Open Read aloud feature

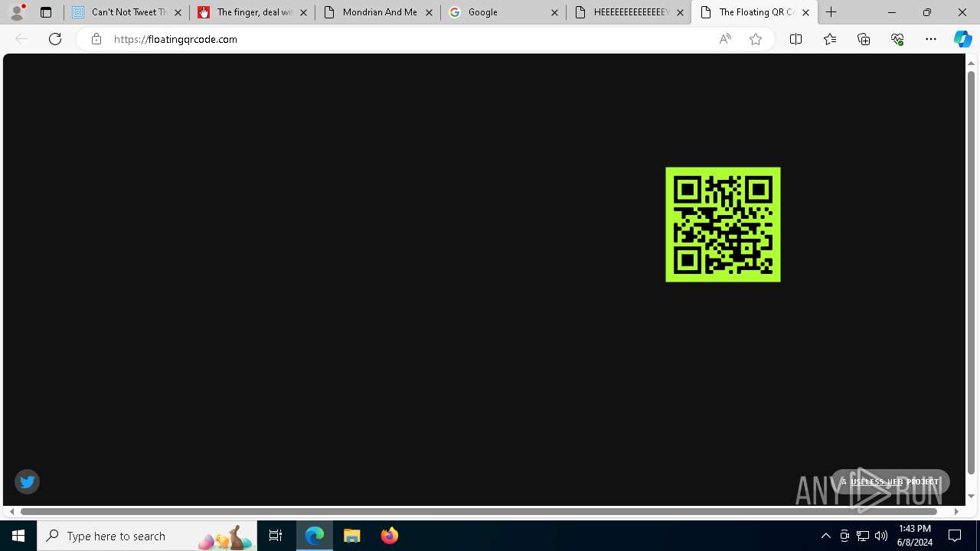725,39
